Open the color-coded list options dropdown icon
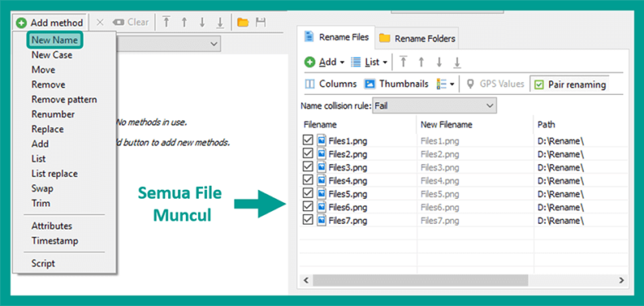Screen dimensions: 644x306 click(x=445, y=85)
